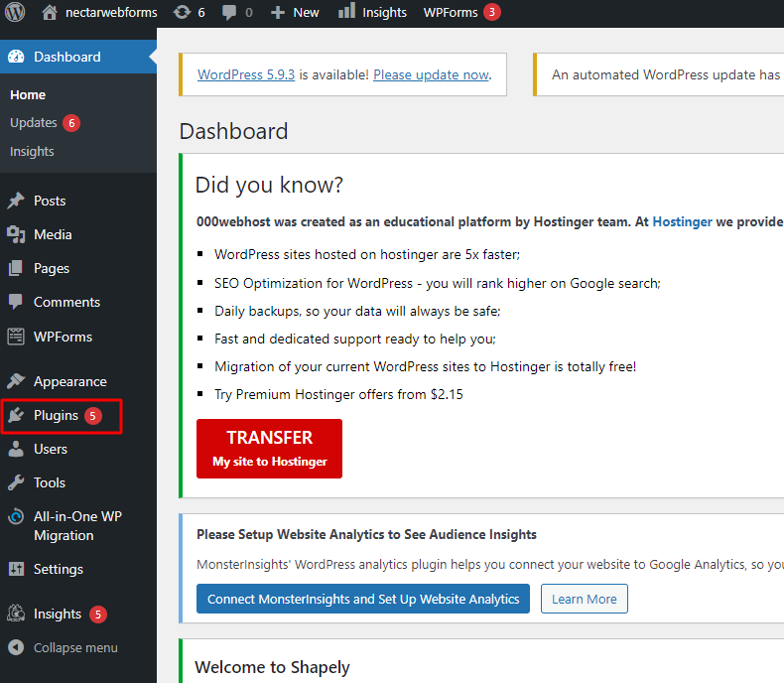Image resolution: width=784 pixels, height=683 pixels.
Task: Click the Did you know? heading
Action: coord(269,185)
